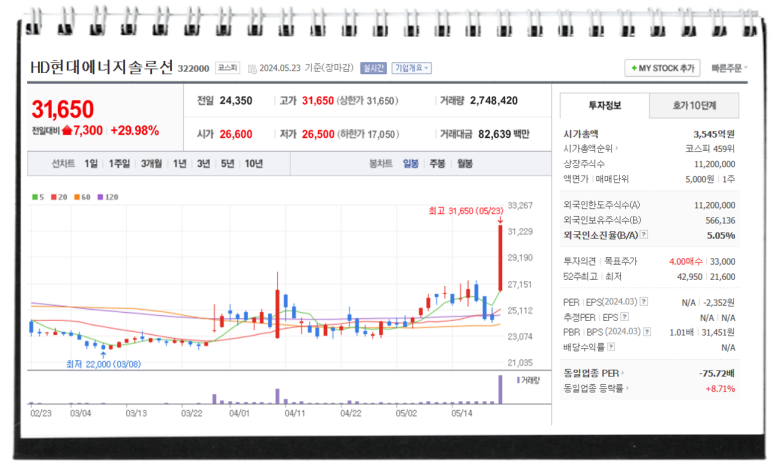Screen dimensions: 773x467
Task: Select the 1주일 line chart period
Action: (119, 164)
